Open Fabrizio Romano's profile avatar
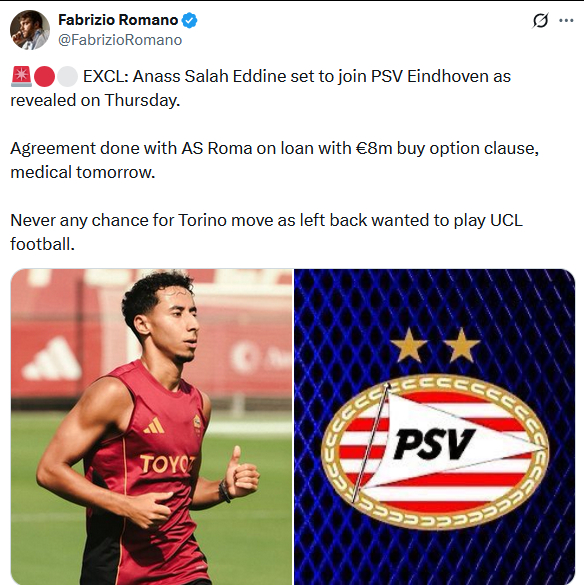The width and height of the screenshot is (584, 585). (29, 30)
